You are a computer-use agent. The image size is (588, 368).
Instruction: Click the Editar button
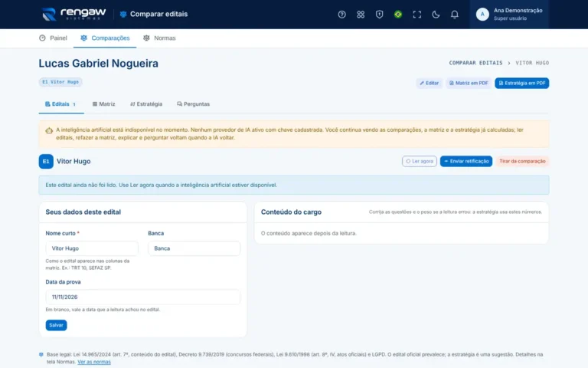pyautogui.click(x=429, y=83)
